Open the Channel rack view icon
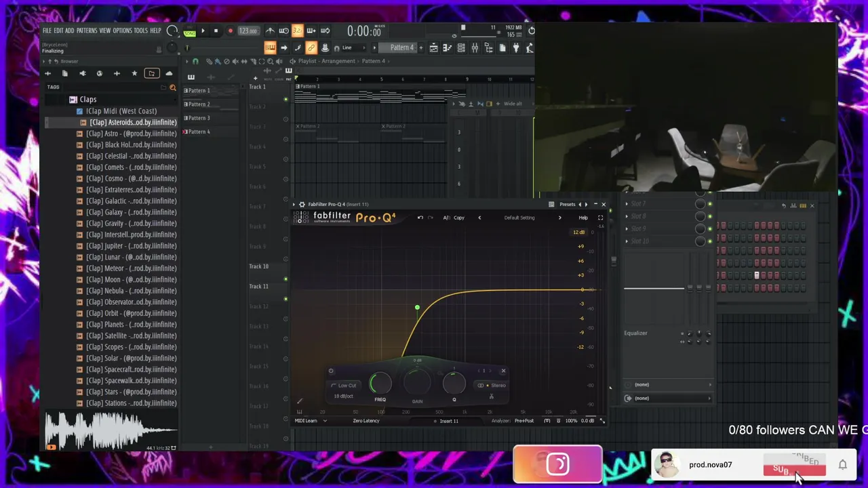Screen dimensions: 868x488 point(461,47)
